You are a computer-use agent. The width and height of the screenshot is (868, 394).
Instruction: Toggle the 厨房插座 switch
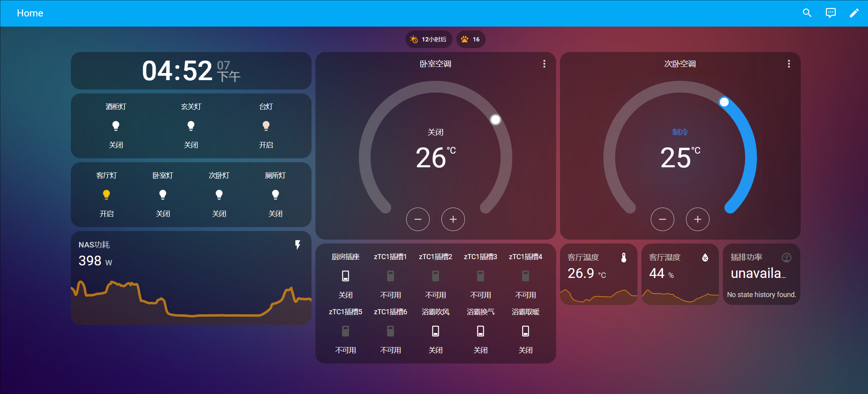[346, 276]
